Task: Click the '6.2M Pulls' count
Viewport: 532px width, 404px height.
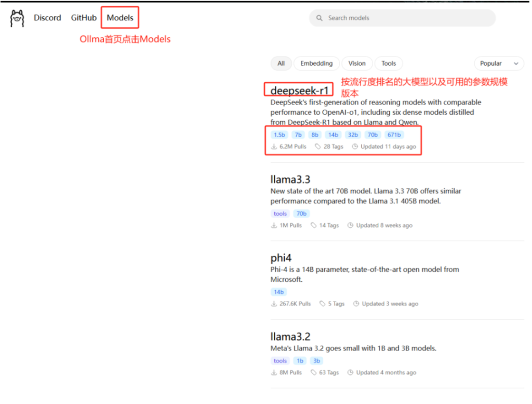Action: (x=293, y=147)
